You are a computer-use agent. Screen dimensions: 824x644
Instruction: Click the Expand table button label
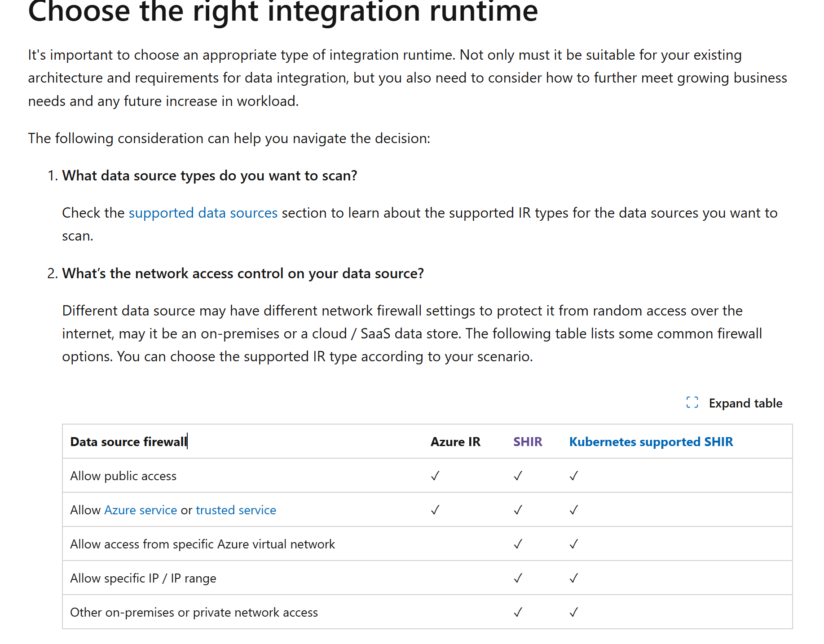pyautogui.click(x=745, y=403)
